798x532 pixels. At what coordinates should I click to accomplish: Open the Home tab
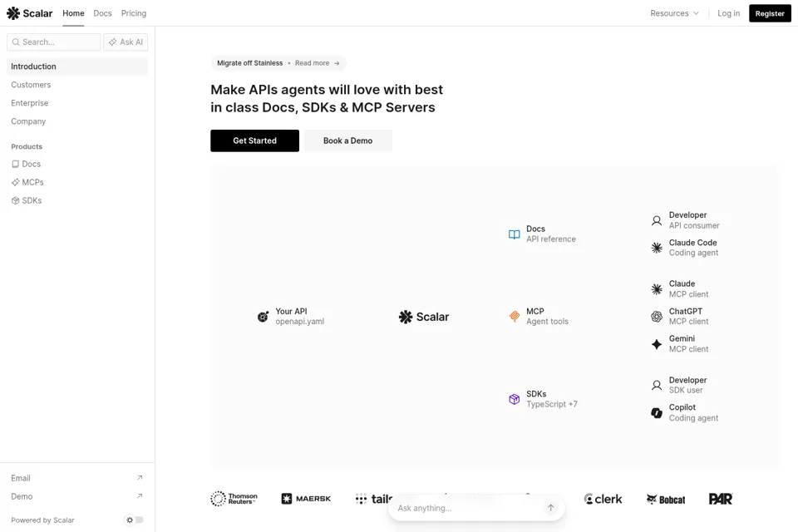[x=73, y=13]
